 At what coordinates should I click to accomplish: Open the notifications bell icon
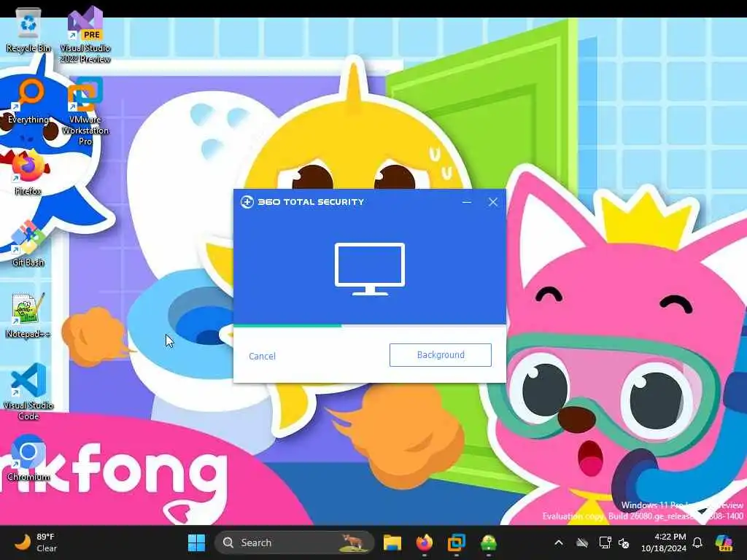click(x=697, y=542)
